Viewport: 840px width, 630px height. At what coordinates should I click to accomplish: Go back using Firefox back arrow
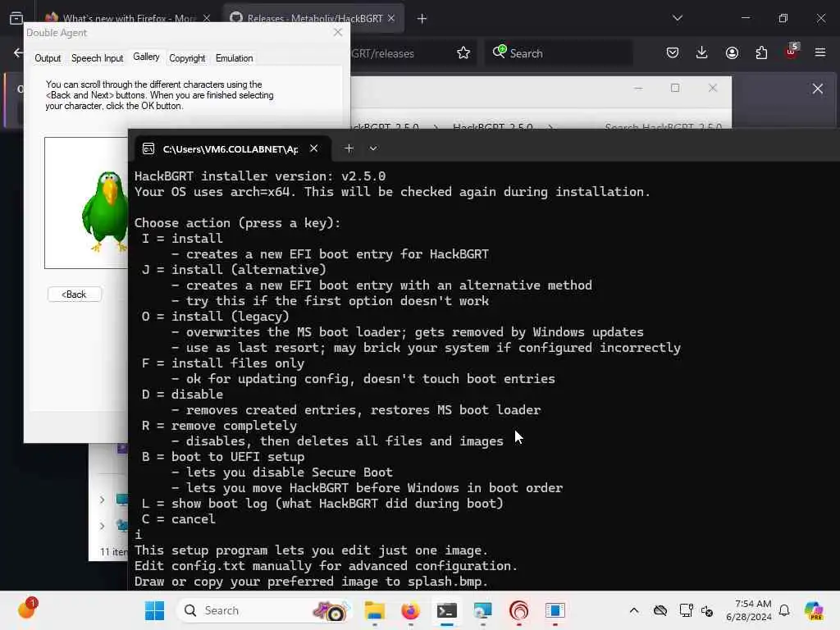click(18, 53)
